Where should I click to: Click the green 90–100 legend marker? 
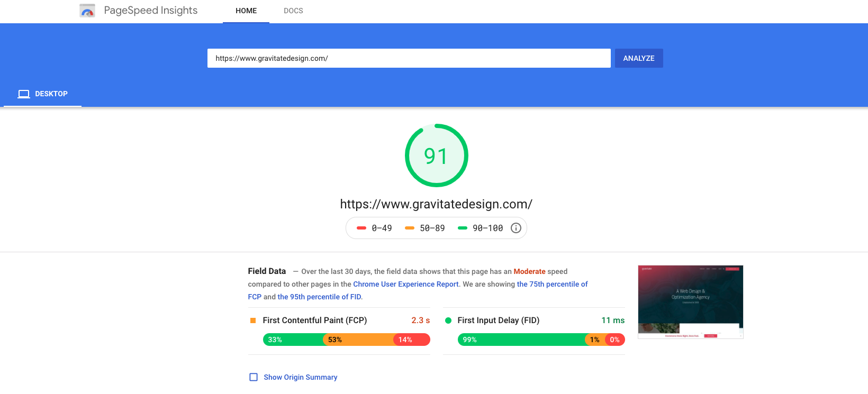pos(463,228)
